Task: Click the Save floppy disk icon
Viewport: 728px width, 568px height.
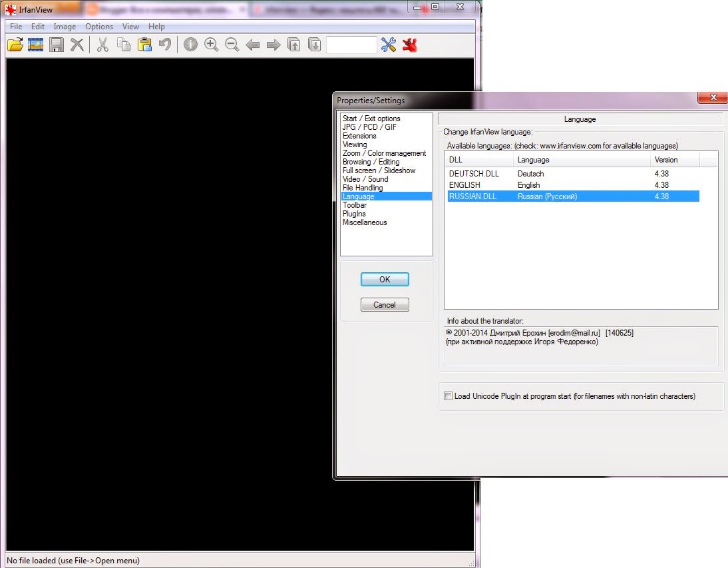Action: click(x=57, y=45)
